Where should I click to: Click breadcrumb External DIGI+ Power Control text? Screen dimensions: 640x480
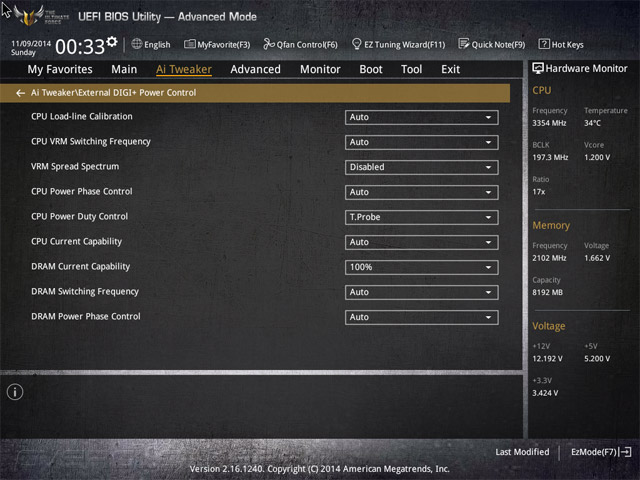tap(137, 93)
